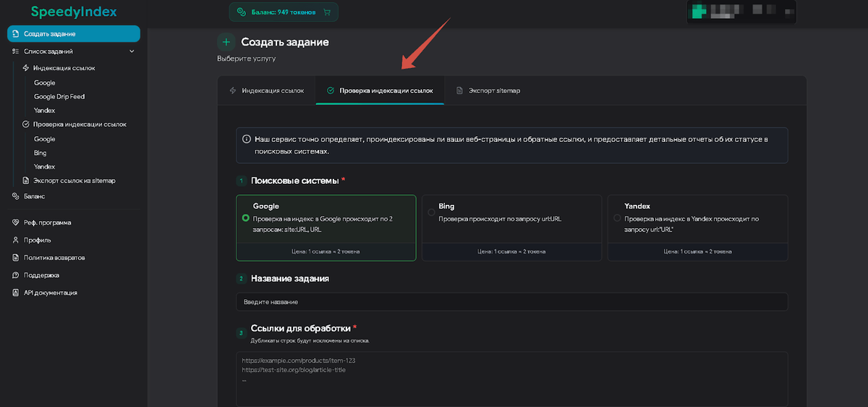Collapse the Список заданий chevron

132,51
